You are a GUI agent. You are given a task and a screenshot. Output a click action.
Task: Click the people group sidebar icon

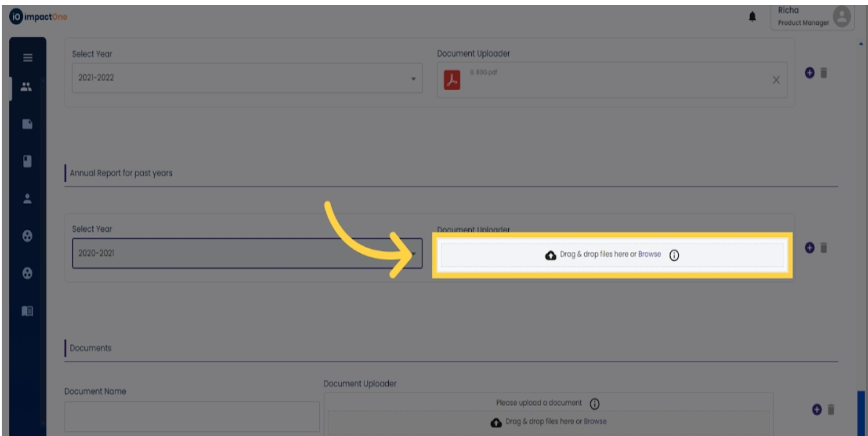(27, 87)
